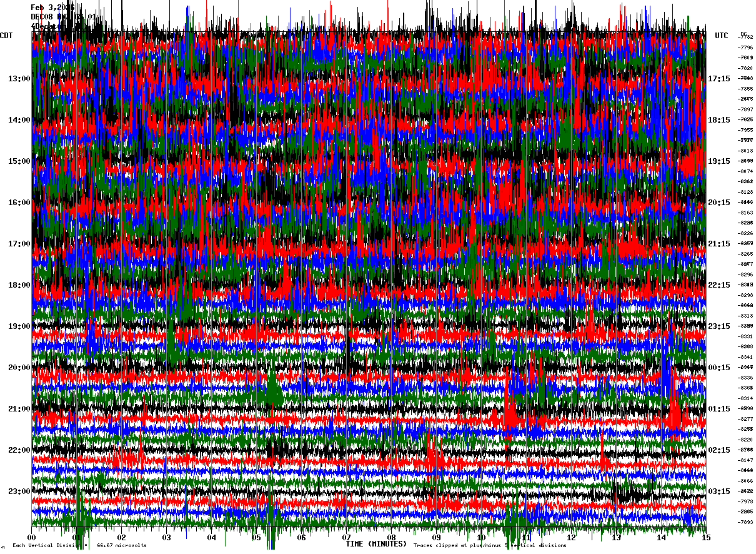
Task: Click the Feb 3 date header
Action: 53,8
